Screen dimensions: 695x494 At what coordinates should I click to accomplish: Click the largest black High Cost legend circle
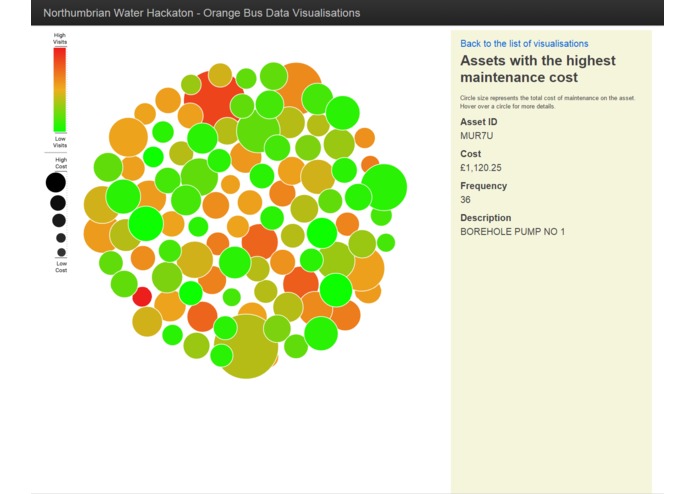56,183
